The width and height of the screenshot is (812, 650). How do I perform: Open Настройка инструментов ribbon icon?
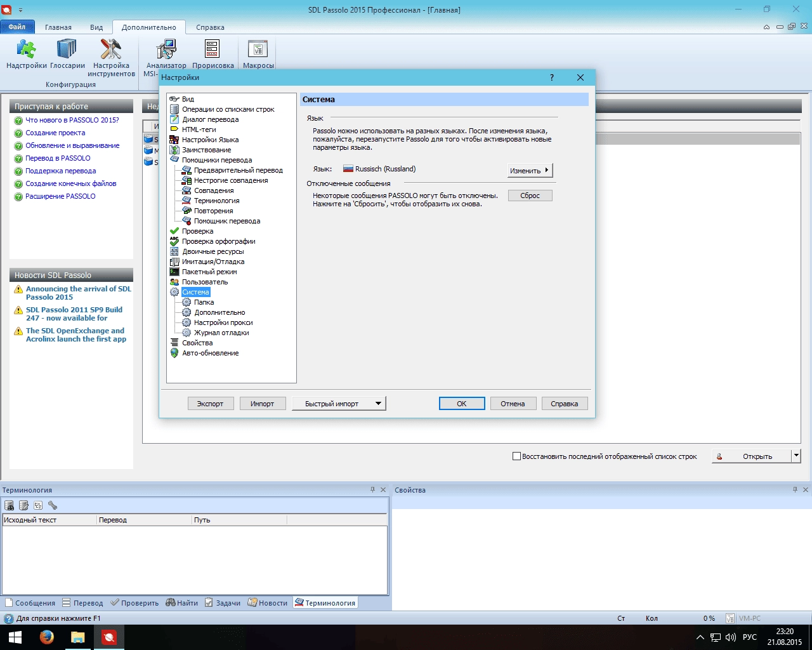pos(111,58)
